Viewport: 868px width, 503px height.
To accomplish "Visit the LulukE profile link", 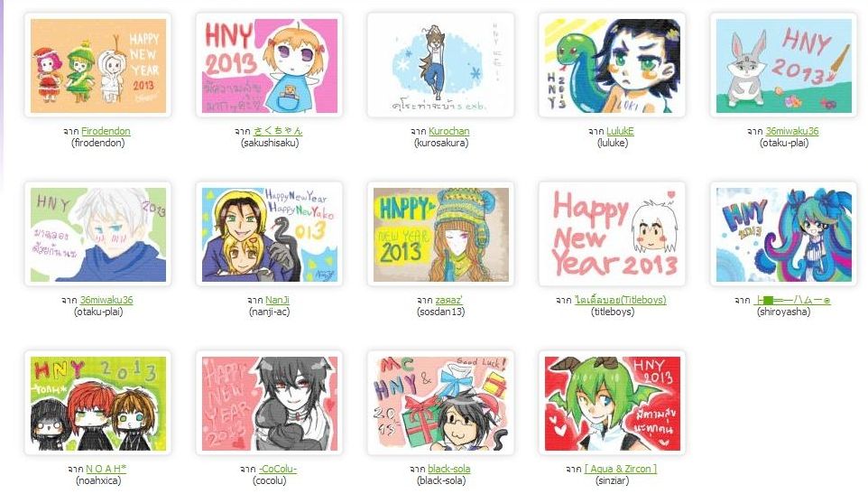I will tap(620, 131).
